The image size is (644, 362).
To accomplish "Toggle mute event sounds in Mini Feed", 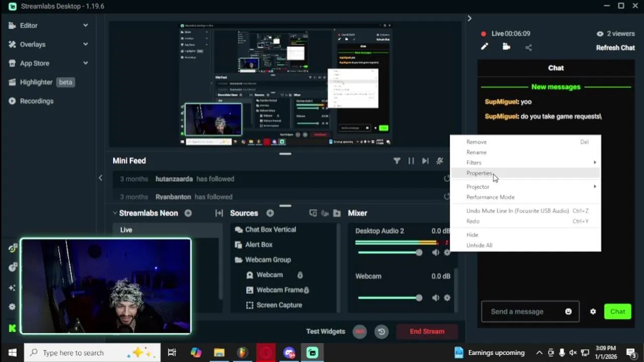I will coord(440,161).
